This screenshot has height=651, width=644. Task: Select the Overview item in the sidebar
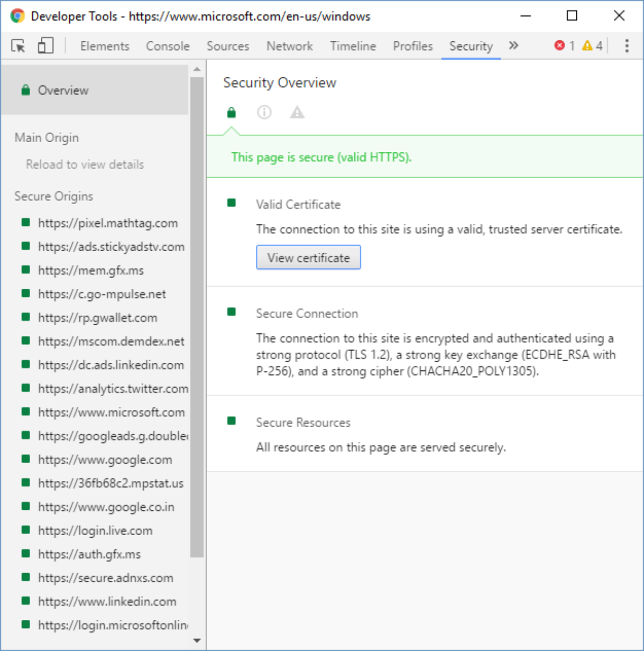point(63,90)
